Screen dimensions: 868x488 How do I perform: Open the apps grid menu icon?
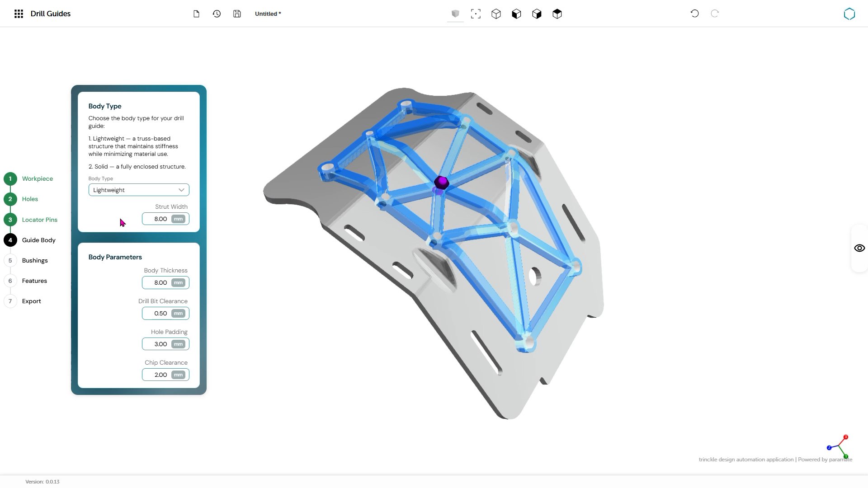tap(19, 14)
